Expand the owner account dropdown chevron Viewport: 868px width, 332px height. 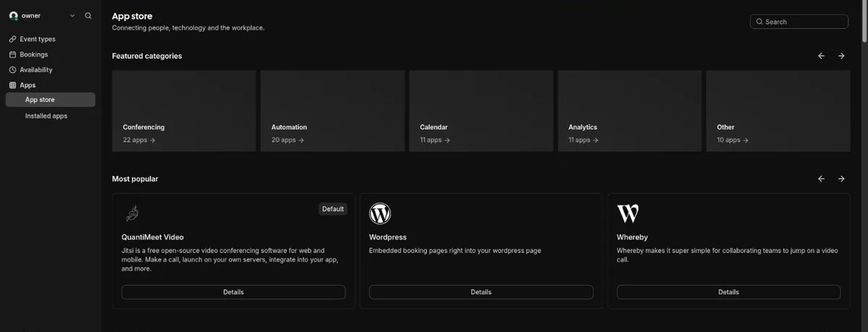click(72, 15)
